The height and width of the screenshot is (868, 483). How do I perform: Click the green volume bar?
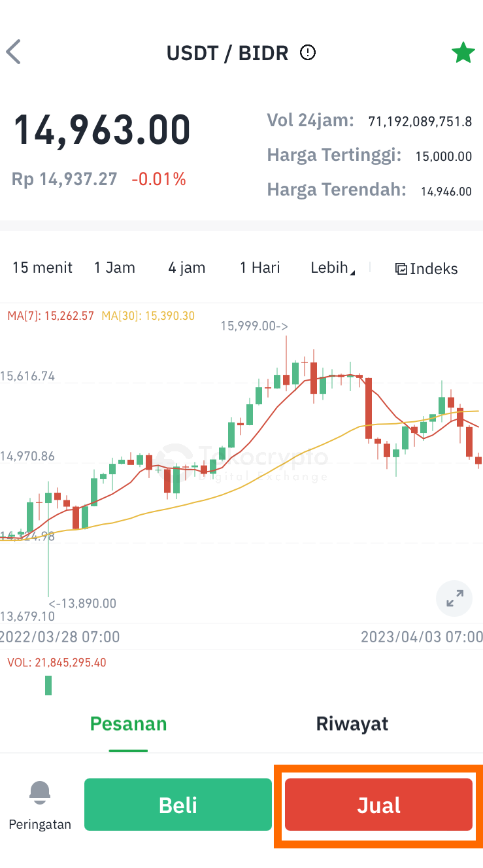[x=48, y=686]
